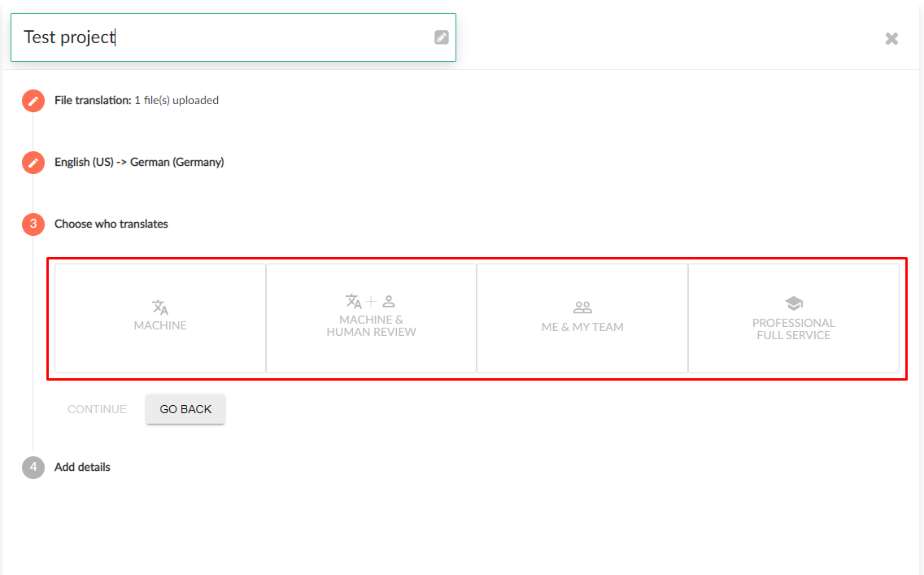Image resolution: width=924 pixels, height=575 pixels.
Task: Expand the Add details step
Action: 82,467
